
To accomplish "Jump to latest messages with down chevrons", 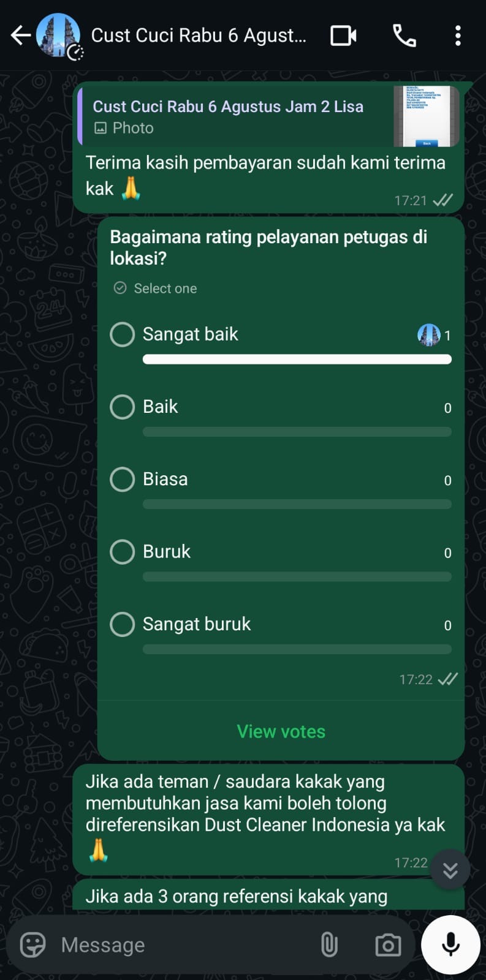I will (x=450, y=870).
